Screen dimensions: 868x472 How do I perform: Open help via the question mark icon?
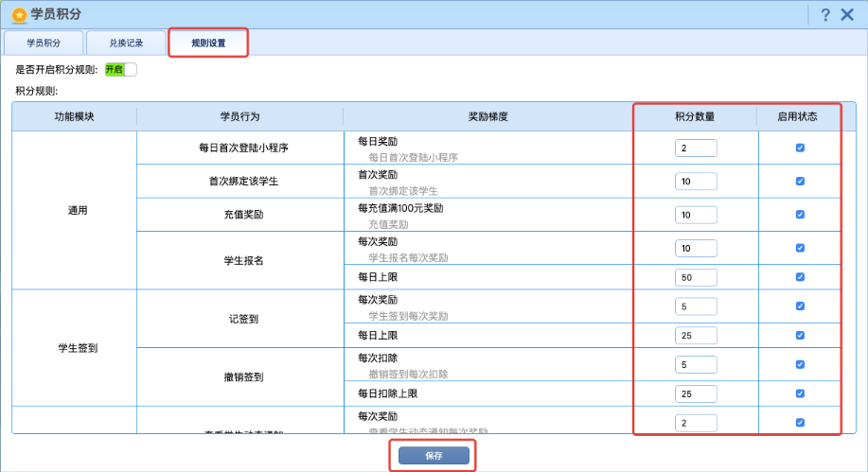(x=825, y=15)
